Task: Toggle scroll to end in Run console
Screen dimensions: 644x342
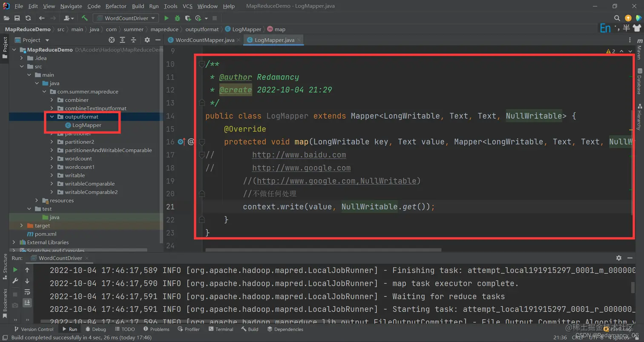Action: point(27,302)
